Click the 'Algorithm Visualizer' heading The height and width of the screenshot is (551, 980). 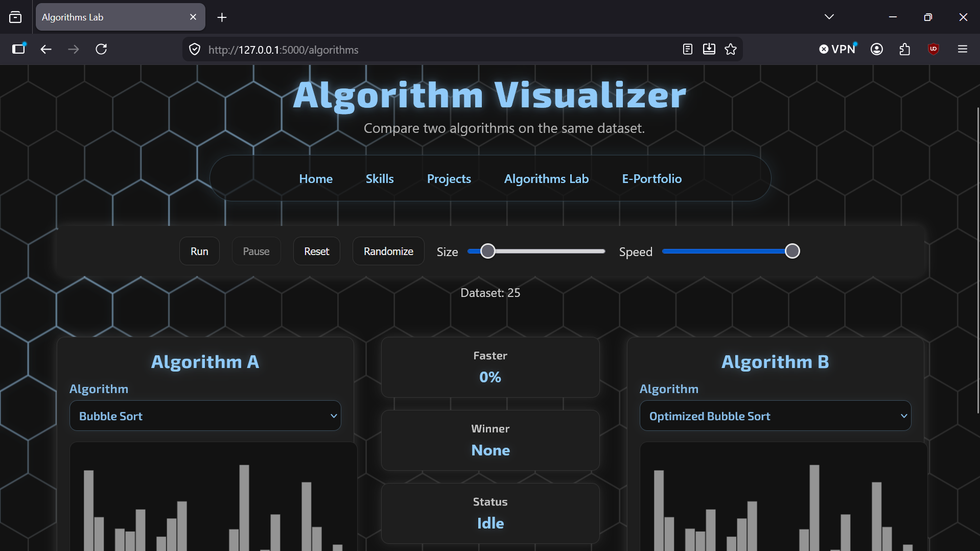(x=489, y=95)
